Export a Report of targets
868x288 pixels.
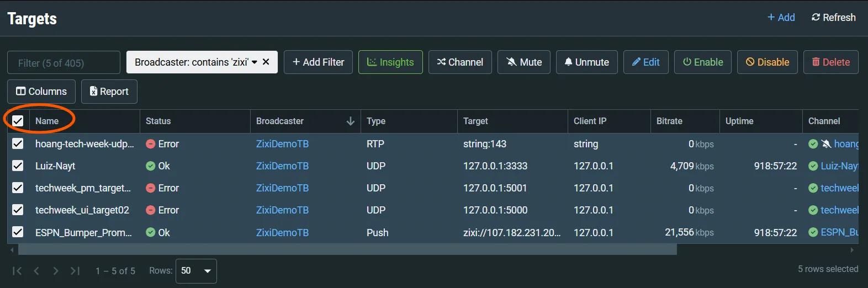click(109, 92)
